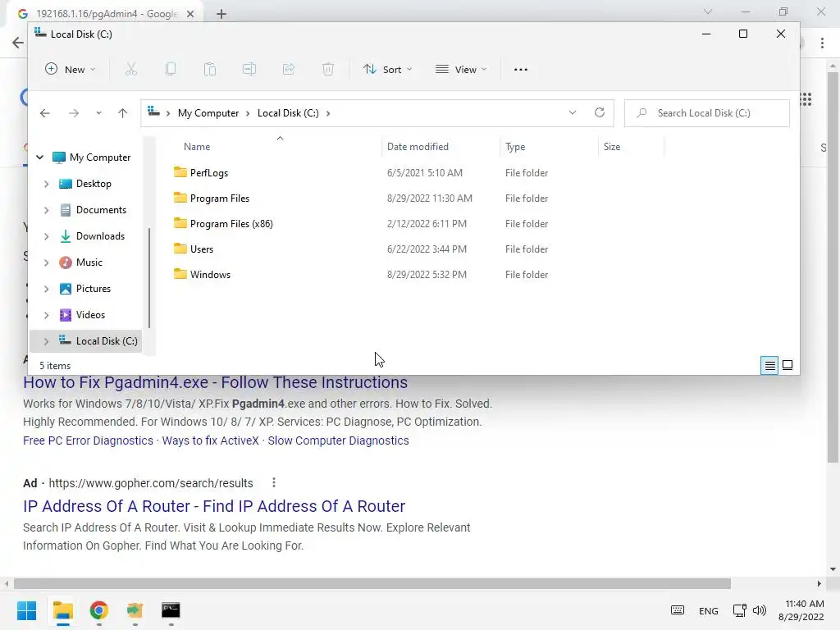The image size is (840, 630).
Task: Click the Rename icon in toolbar
Action: pos(249,69)
